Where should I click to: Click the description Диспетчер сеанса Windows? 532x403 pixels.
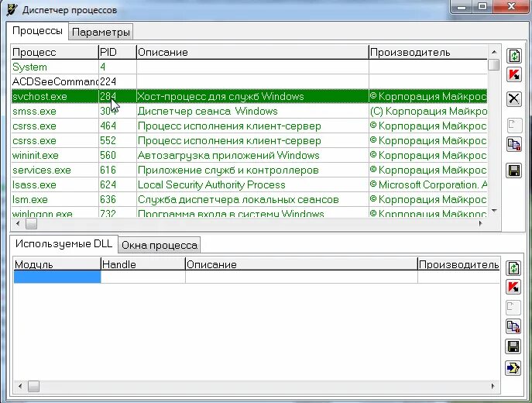[208, 111]
